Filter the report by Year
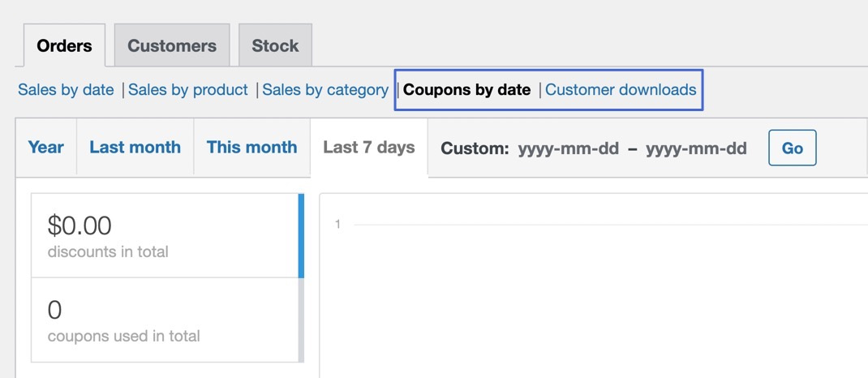Screen dimensions: 868x378 pos(46,148)
